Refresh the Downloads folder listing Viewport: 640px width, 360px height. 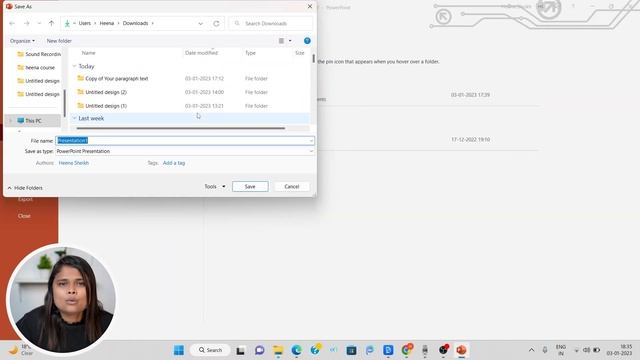(x=216, y=24)
